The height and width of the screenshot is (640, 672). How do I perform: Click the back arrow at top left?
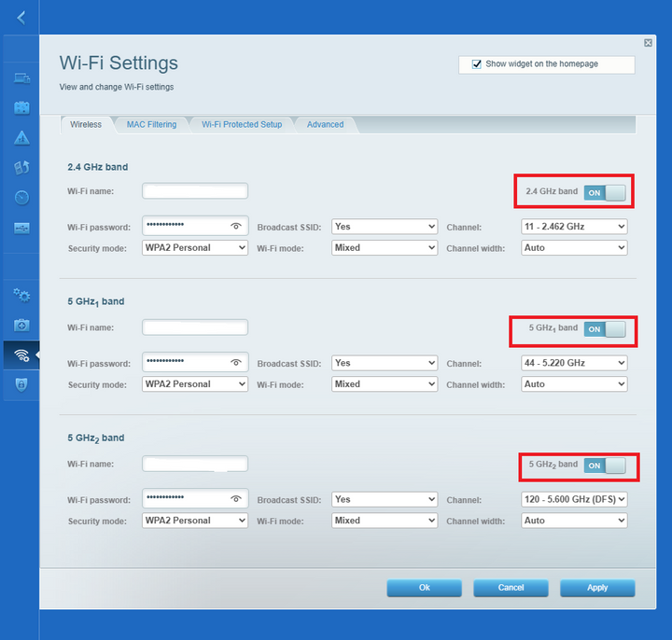(21, 17)
